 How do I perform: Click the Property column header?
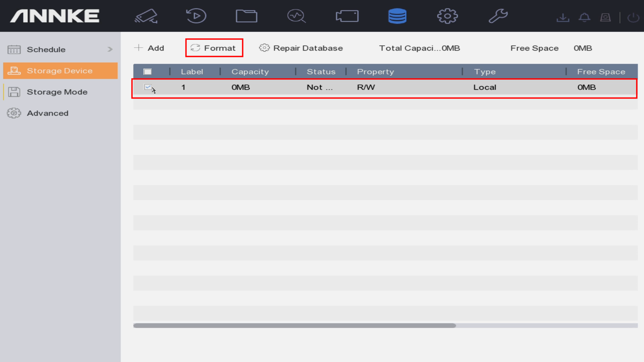[375, 72]
